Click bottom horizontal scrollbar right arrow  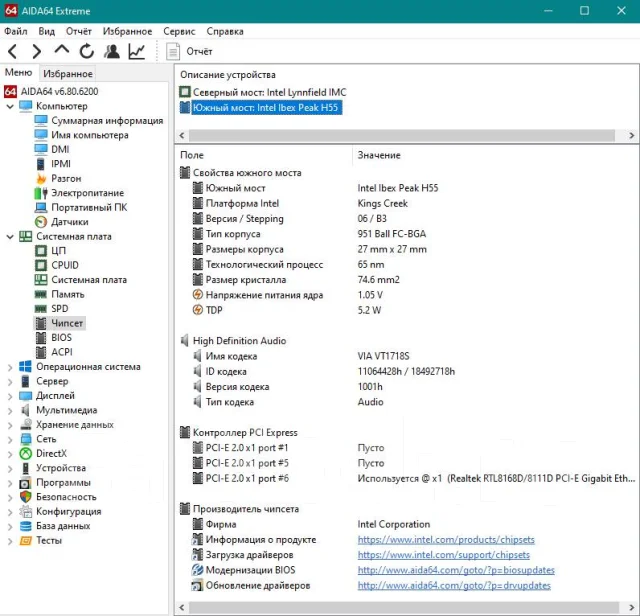(631, 607)
